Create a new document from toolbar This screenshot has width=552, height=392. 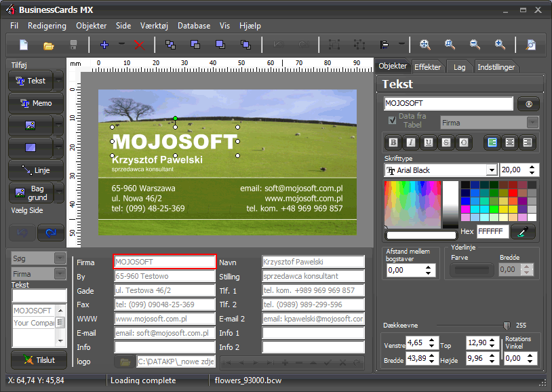24,45
